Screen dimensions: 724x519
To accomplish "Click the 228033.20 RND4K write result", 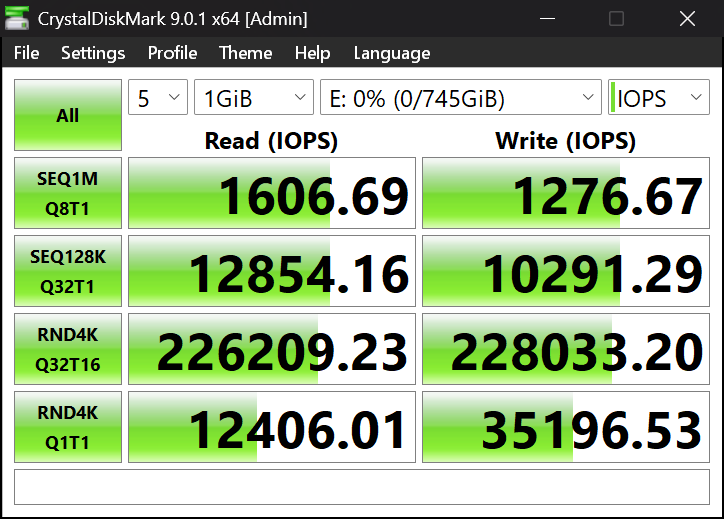I will (x=566, y=349).
